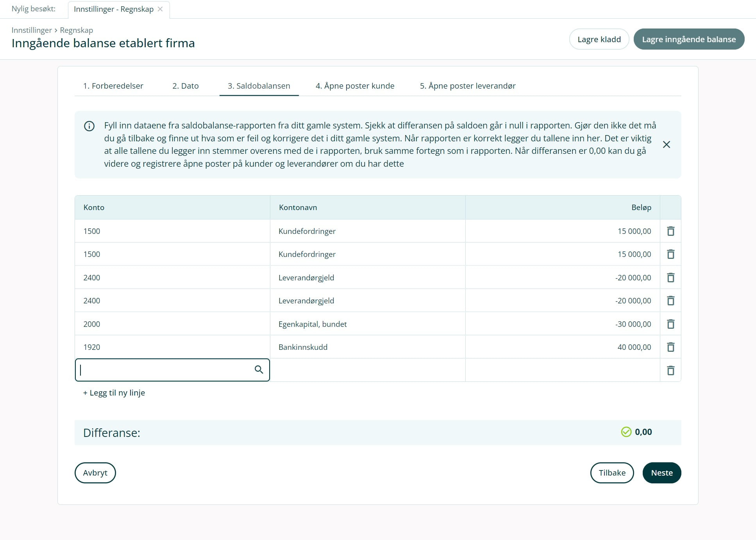Open 5. Åpne poster leverandør tab
Screen dimensions: 756x540
click(467, 86)
